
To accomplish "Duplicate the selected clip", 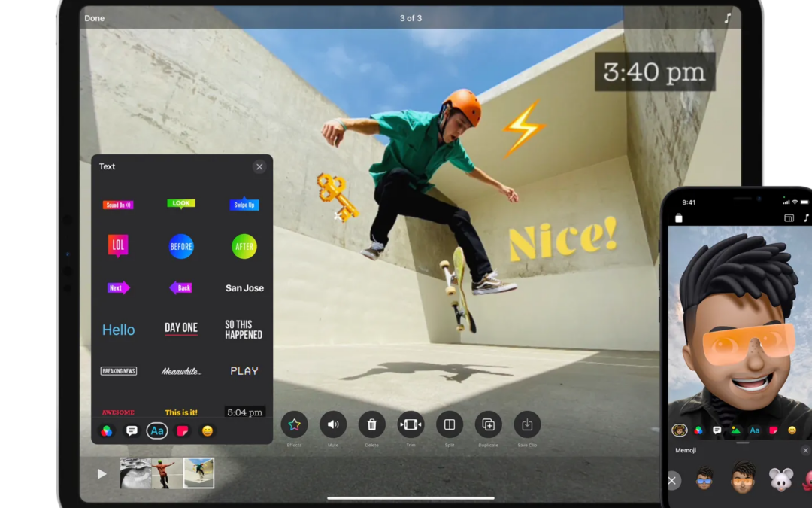I will click(488, 425).
